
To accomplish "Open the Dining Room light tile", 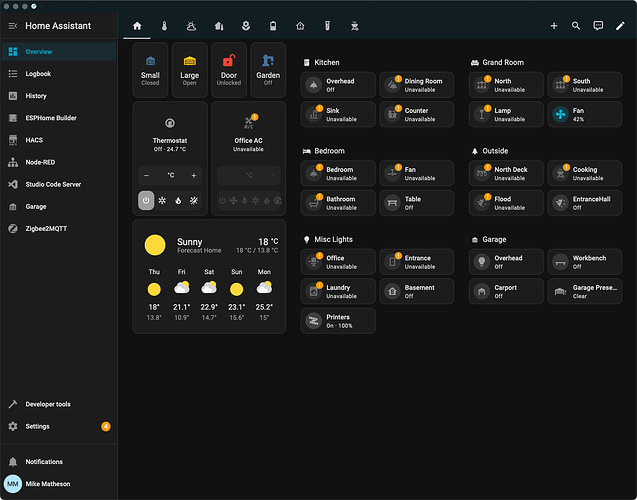I will pos(416,85).
